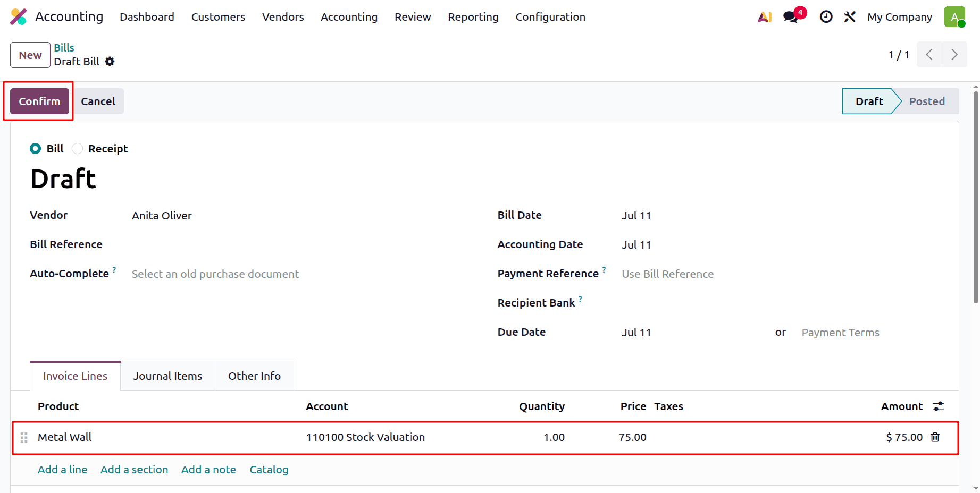980x493 pixels.
Task: Click the gear icon beside Draft Bill
Action: (110, 62)
